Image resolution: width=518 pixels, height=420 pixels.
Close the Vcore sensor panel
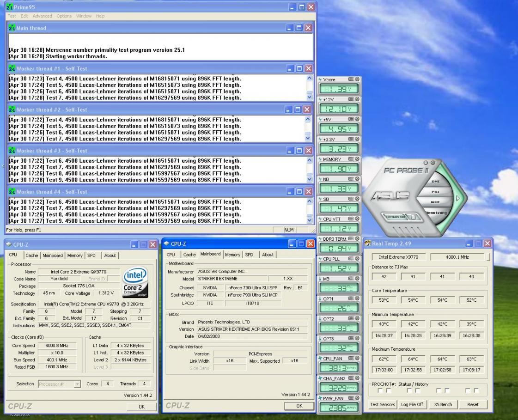click(357, 79)
